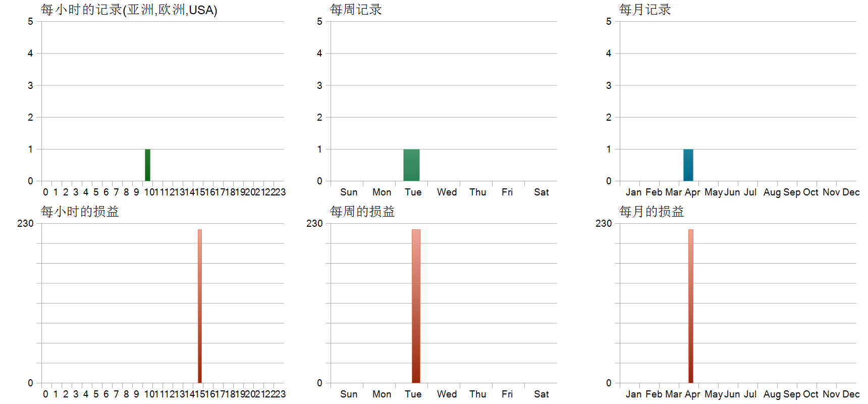Select the 每月的损益 chart title

(652, 212)
